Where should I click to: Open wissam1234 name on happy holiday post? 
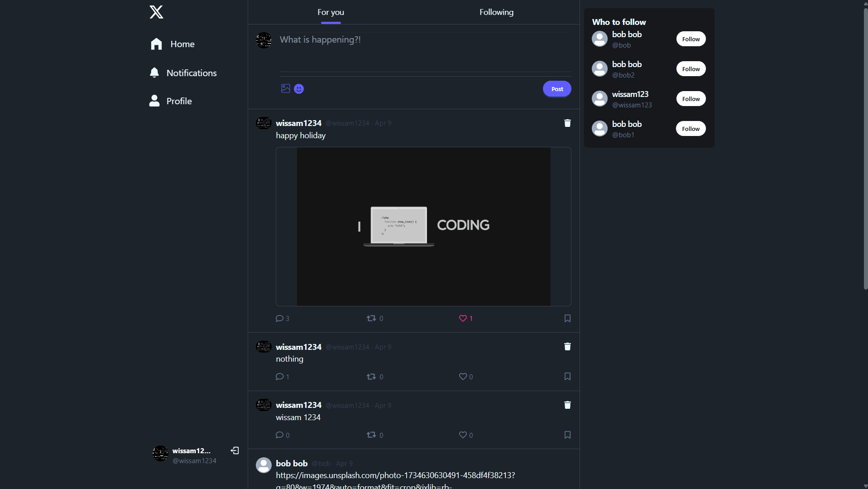pyautogui.click(x=298, y=123)
